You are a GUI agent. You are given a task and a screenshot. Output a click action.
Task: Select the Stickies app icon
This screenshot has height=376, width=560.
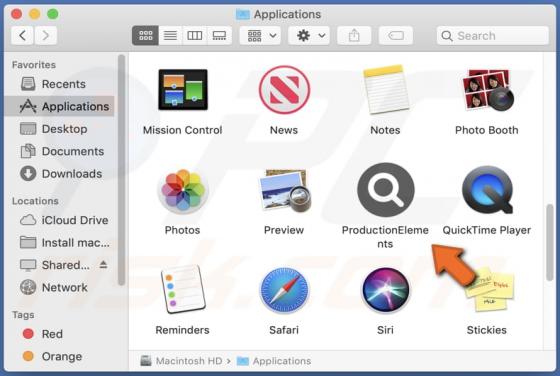tap(490, 291)
